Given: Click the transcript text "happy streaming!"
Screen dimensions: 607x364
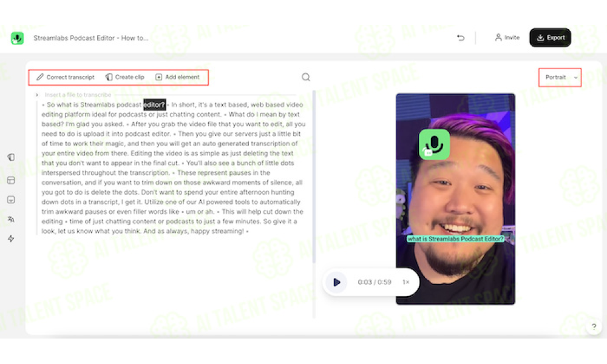Looking at the screenshot, I should click(x=218, y=231).
